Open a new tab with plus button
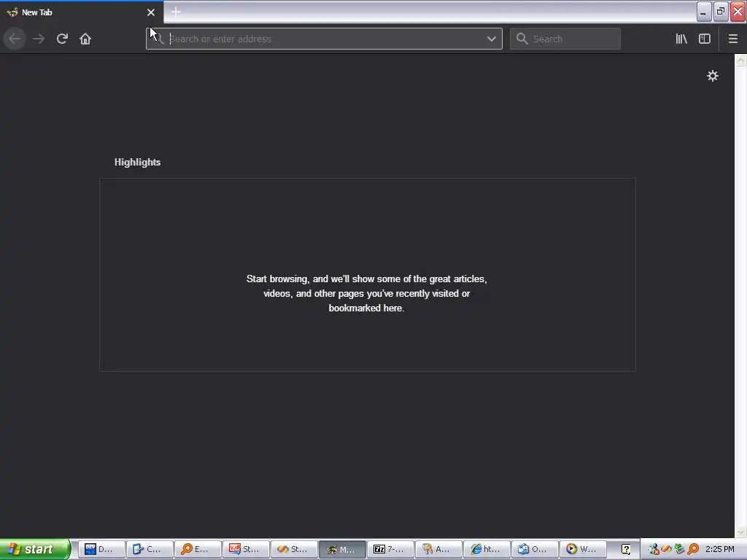Image resolution: width=747 pixels, height=560 pixels. 176,12
